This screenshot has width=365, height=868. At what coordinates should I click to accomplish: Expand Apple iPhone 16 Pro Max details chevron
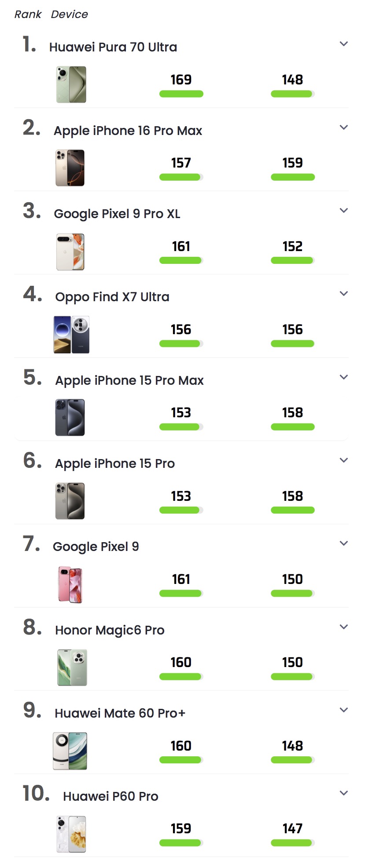(x=344, y=127)
